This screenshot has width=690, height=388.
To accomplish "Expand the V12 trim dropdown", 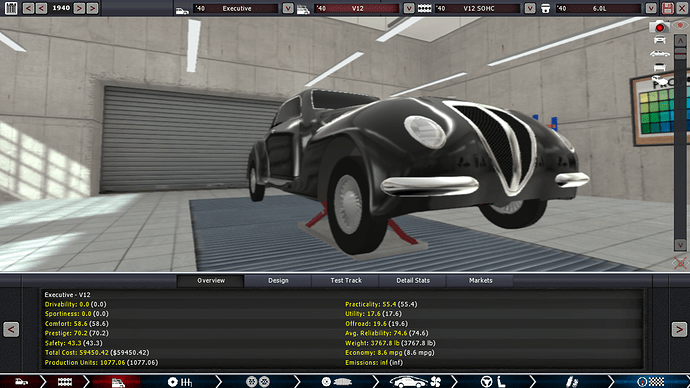I will coord(409,8).
